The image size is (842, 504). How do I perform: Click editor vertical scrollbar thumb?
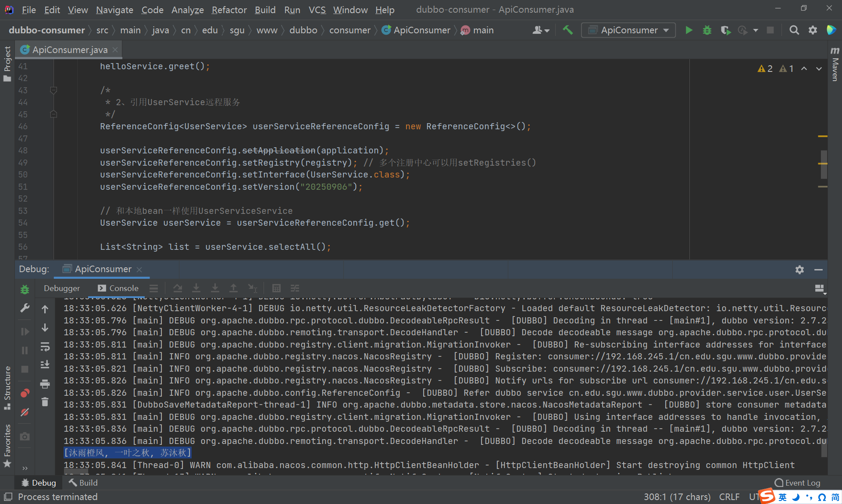(824, 164)
